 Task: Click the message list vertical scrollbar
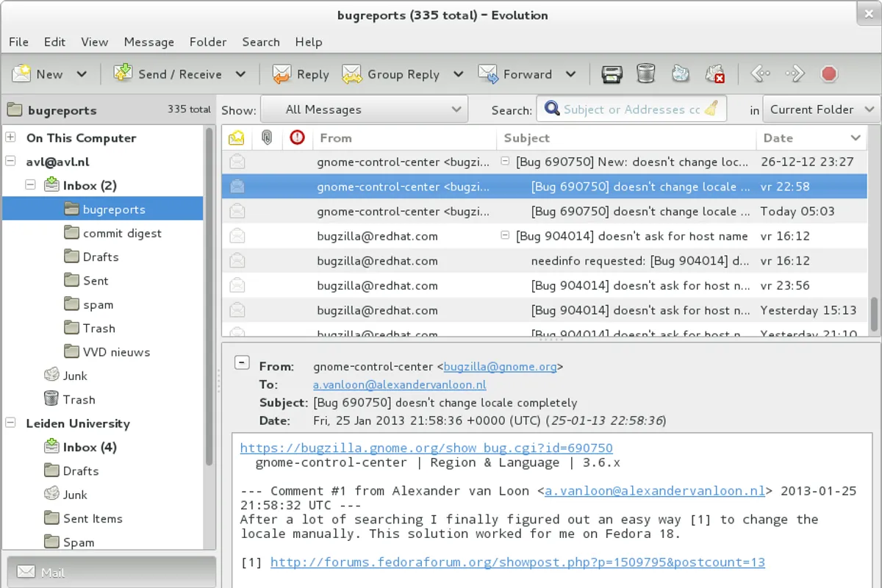point(874,315)
